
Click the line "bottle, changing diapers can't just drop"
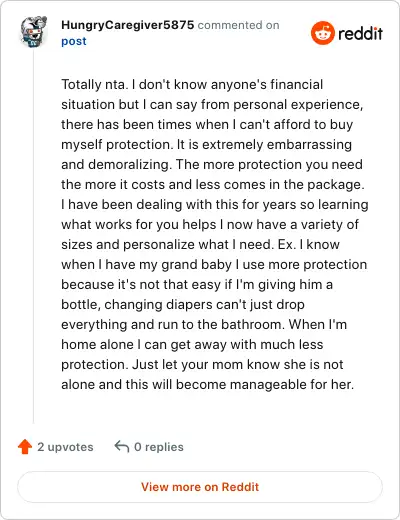[x=183, y=305]
